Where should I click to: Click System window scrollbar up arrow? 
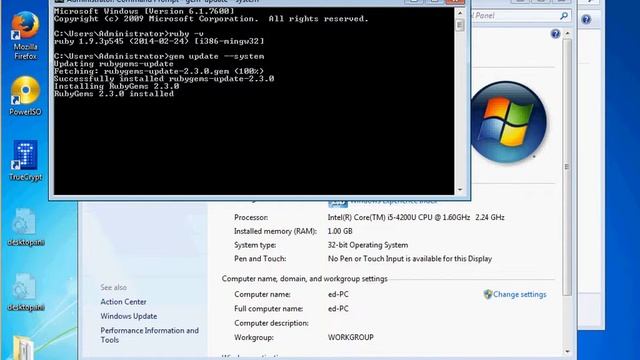(x=567, y=33)
